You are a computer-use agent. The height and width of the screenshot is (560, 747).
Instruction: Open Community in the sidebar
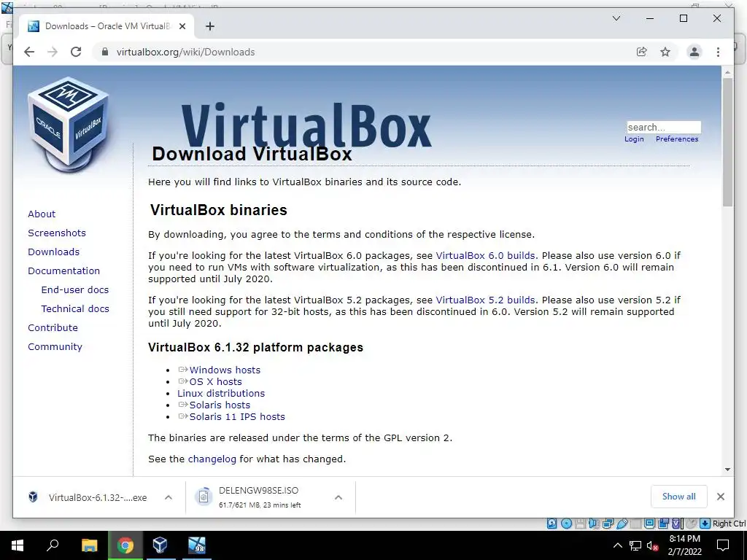(55, 346)
